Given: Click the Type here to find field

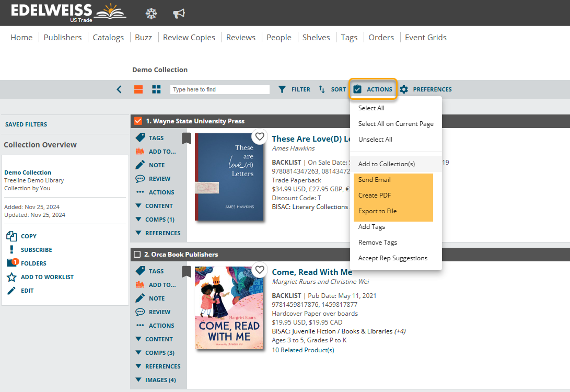Looking at the screenshot, I should (x=220, y=89).
